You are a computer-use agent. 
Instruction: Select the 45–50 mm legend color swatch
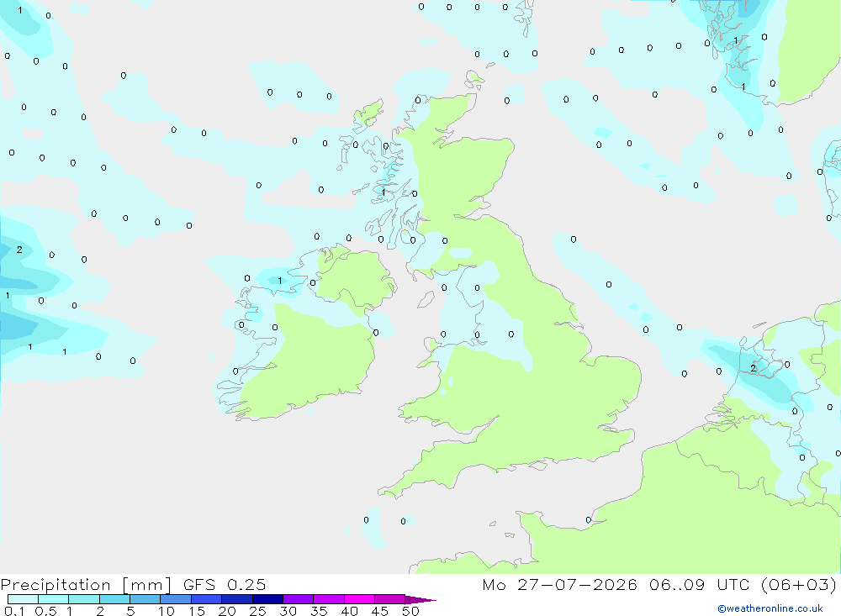pyautogui.click(x=390, y=599)
